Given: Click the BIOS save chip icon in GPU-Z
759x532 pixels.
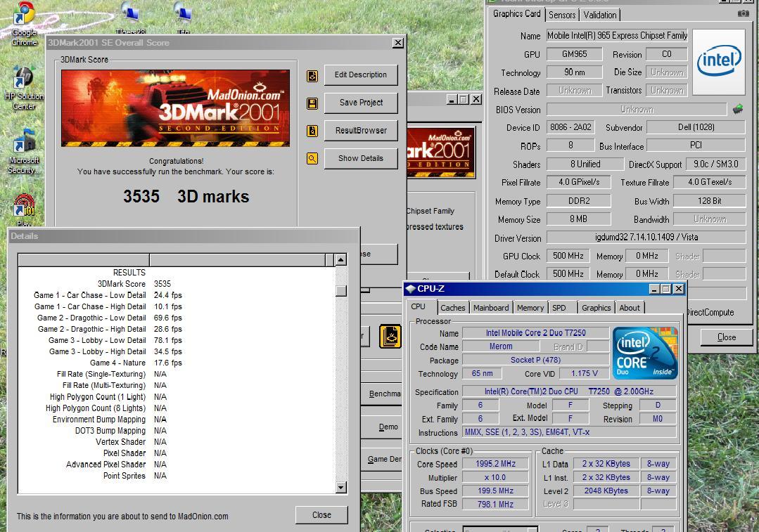Looking at the screenshot, I should (x=738, y=110).
